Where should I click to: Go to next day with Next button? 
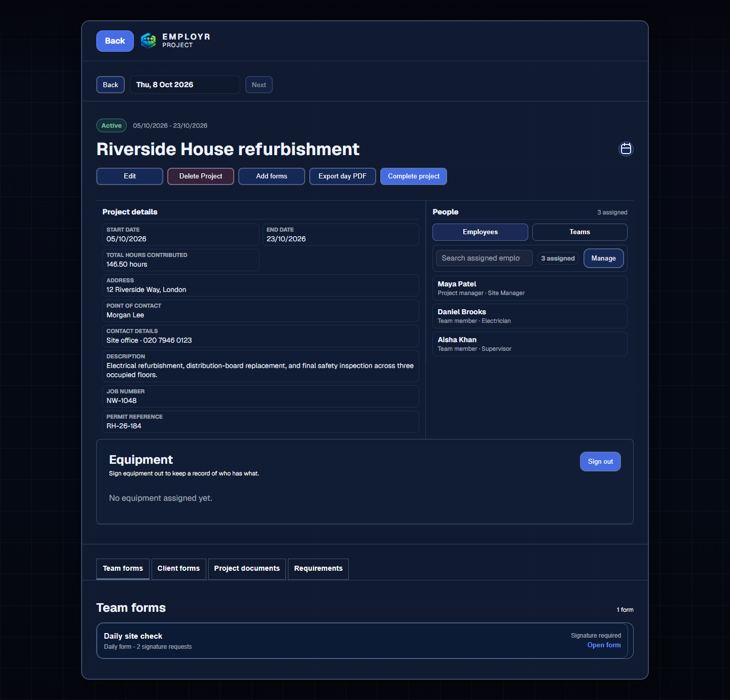[x=259, y=85]
